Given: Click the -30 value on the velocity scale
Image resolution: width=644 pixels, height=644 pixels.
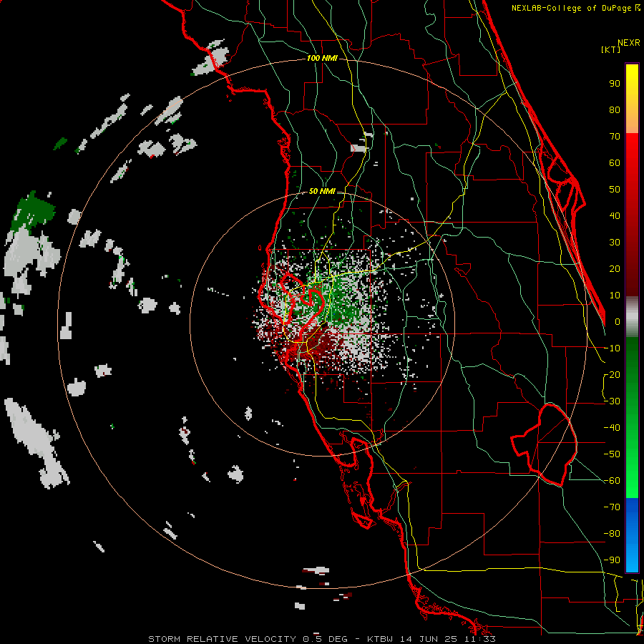Looking at the screenshot, I should 612,401.
